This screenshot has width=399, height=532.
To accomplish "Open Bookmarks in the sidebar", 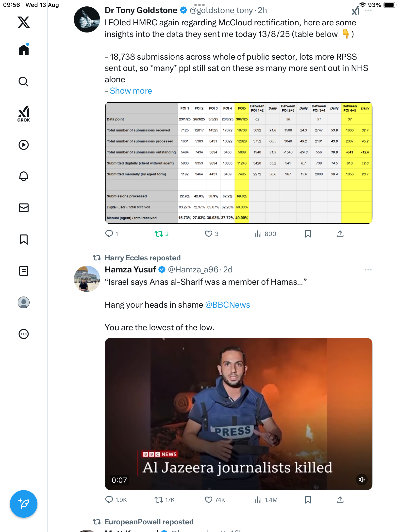I will [24, 239].
